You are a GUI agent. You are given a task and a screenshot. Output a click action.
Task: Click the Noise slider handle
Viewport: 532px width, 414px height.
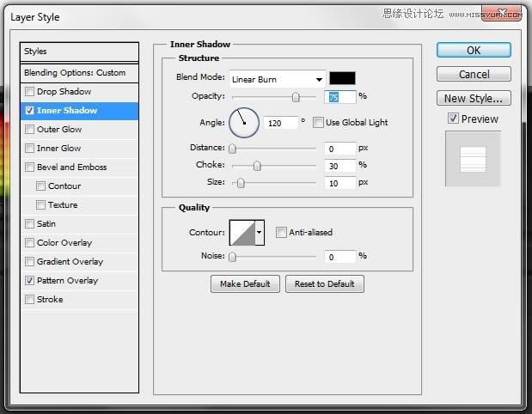tap(232, 257)
